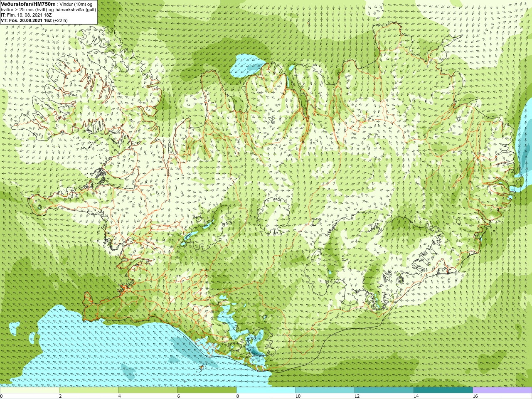Click the legend scale label '6'
The height and width of the screenshot is (399, 532).
(178, 396)
